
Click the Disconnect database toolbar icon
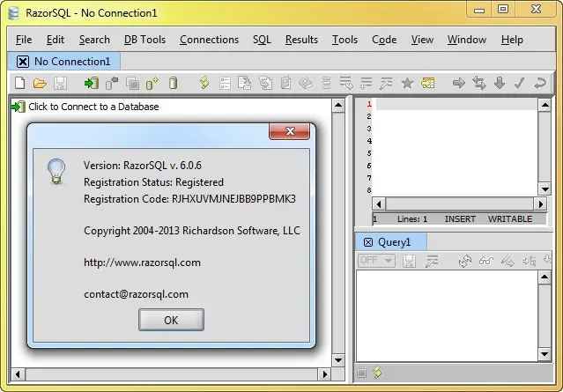(x=112, y=84)
